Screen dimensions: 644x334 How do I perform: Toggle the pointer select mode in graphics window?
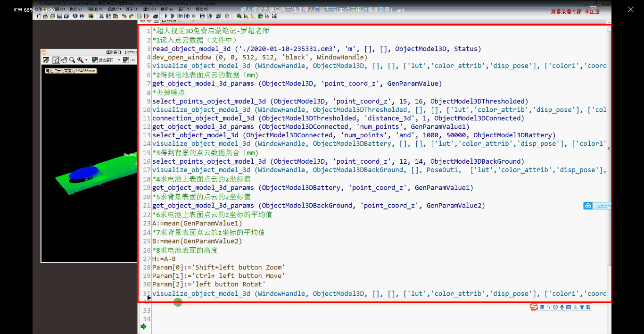pos(56,60)
